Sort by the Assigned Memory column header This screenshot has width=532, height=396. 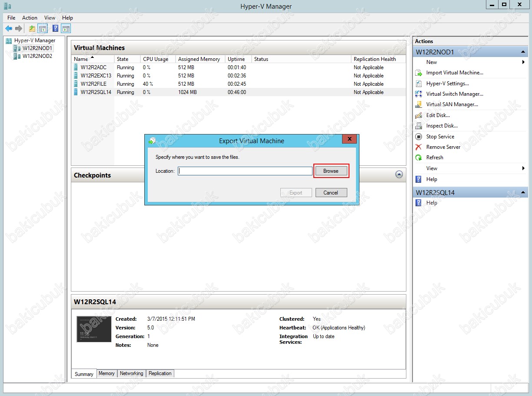[200, 59]
